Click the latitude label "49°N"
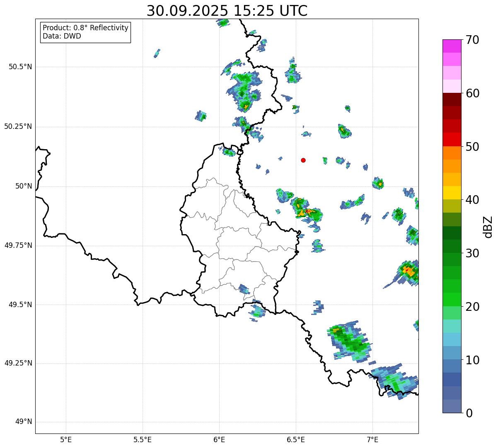This screenshot has width=498, height=448. (x=24, y=422)
